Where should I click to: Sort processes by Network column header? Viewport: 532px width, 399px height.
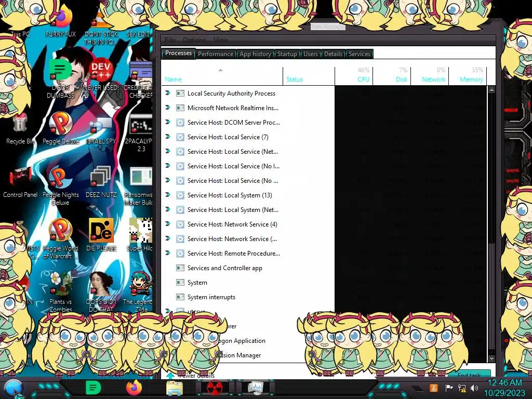tap(430, 76)
